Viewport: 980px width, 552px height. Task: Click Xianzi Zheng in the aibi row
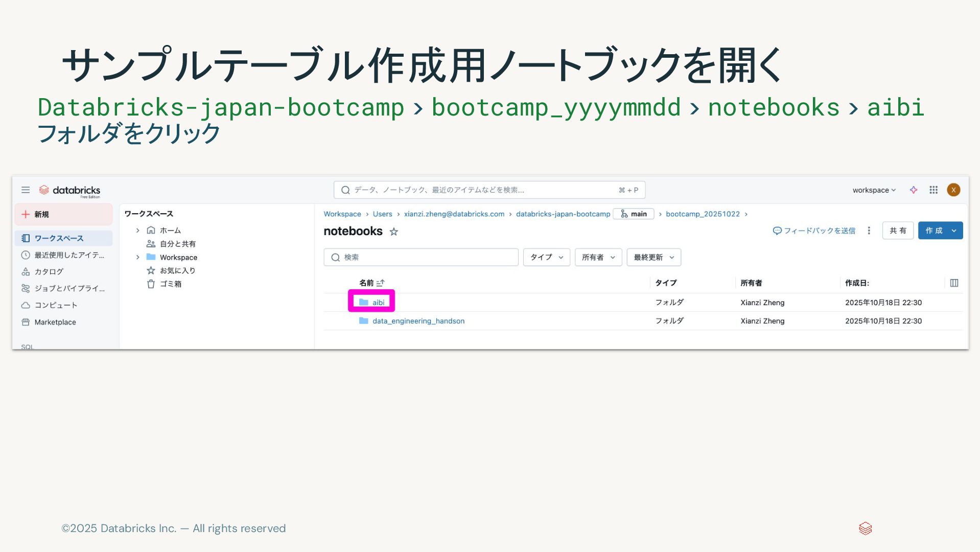click(762, 303)
